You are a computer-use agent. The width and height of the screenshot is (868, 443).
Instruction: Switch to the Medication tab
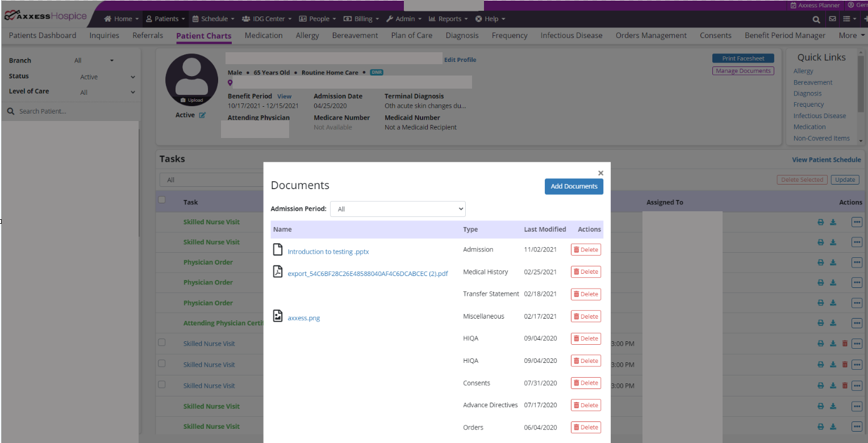click(x=264, y=35)
